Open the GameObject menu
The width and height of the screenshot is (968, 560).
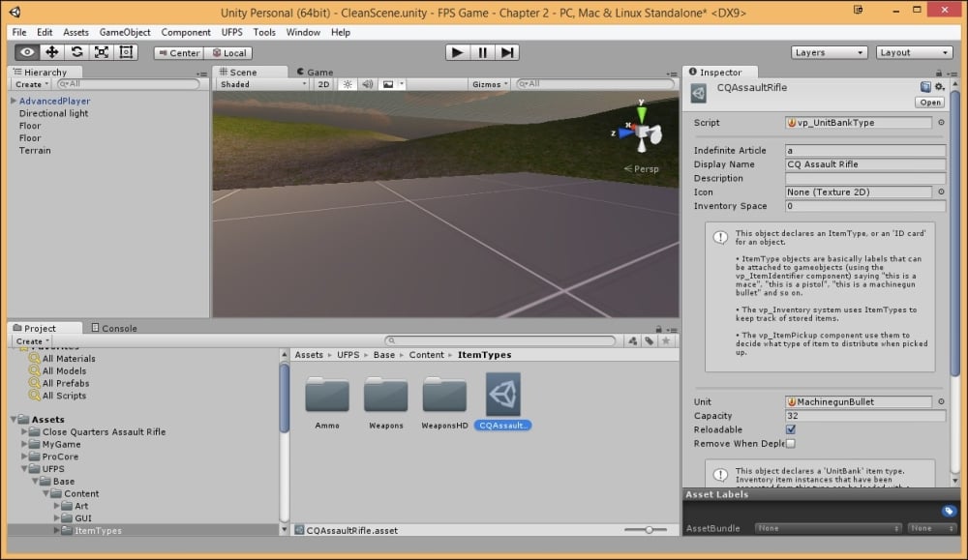(x=124, y=32)
